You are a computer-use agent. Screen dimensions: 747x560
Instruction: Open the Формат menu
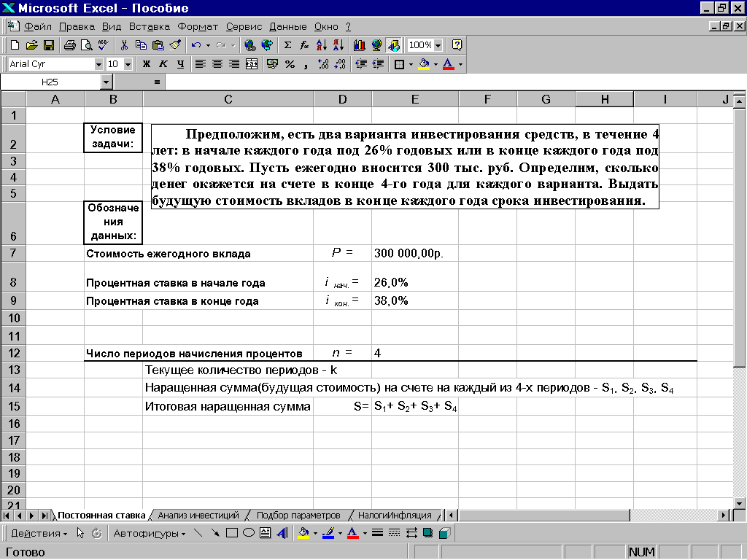pos(198,27)
